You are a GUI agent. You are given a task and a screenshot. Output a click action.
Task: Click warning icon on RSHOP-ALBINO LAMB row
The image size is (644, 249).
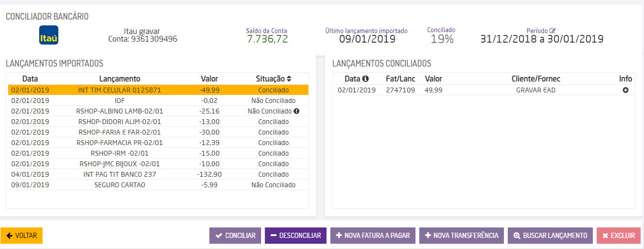point(296,111)
